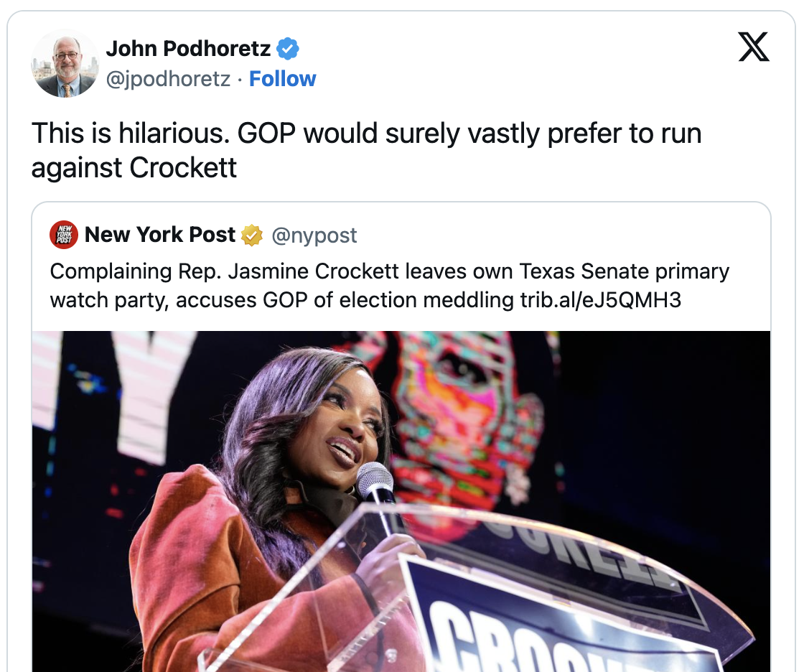Image resolution: width=804 pixels, height=672 pixels.
Task: Open the New York Post account name
Action: pyautogui.click(x=159, y=235)
